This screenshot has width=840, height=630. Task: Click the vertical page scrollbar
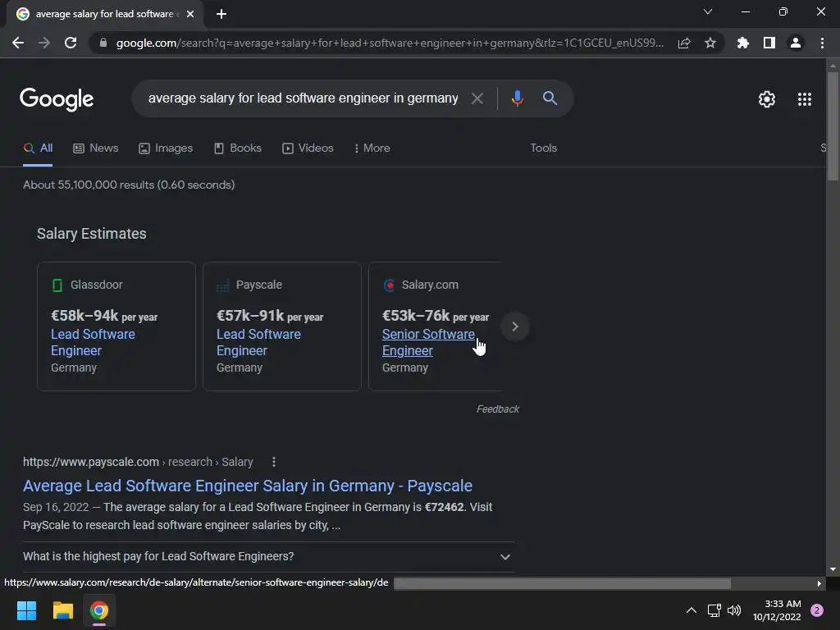coord(833,126)
